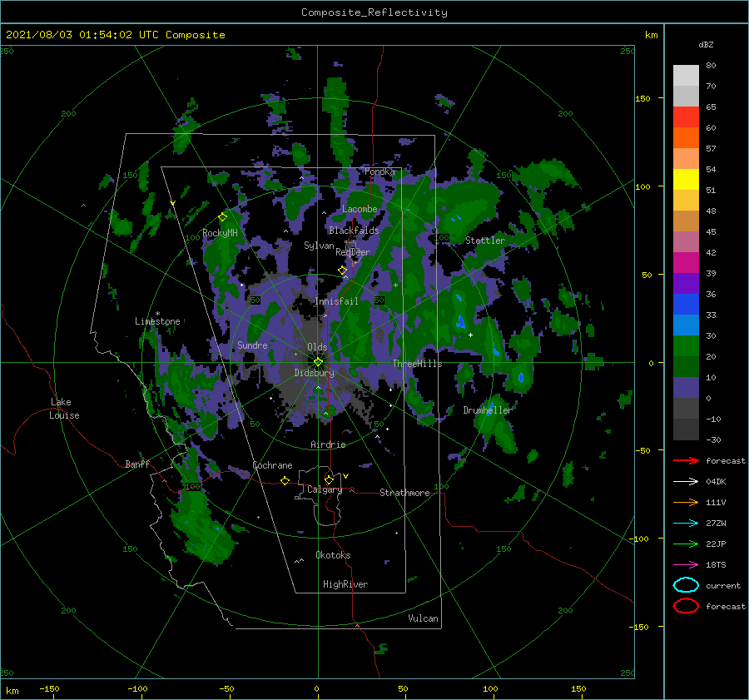The width and height of the screenshot is (749, 700).
Task: Click the Innisfail city label
Action: (x=336, y=301)
